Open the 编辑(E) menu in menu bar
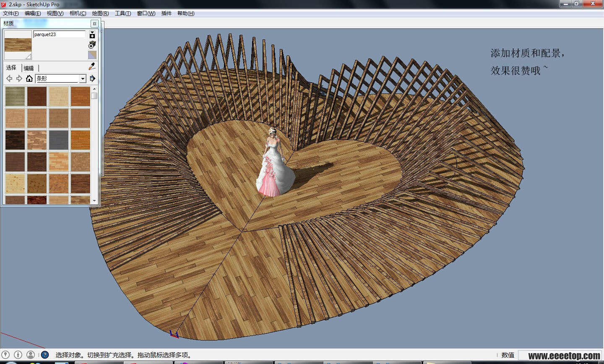This screenshot has width=604, height=364. 33,13
